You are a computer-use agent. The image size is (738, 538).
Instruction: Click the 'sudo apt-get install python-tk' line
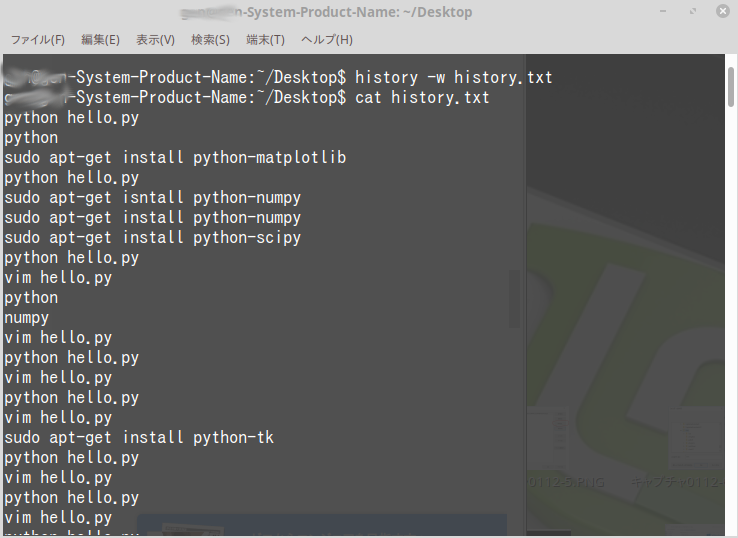139,438
